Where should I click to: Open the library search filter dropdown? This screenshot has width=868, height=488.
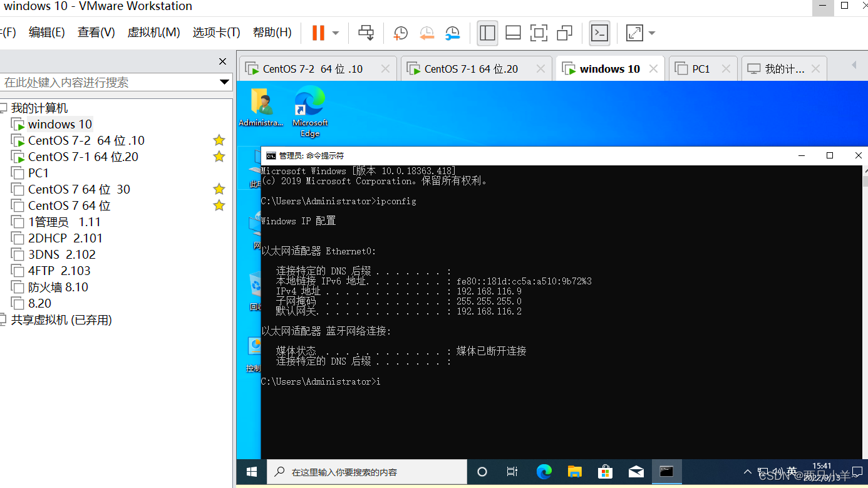pos(225,82)
